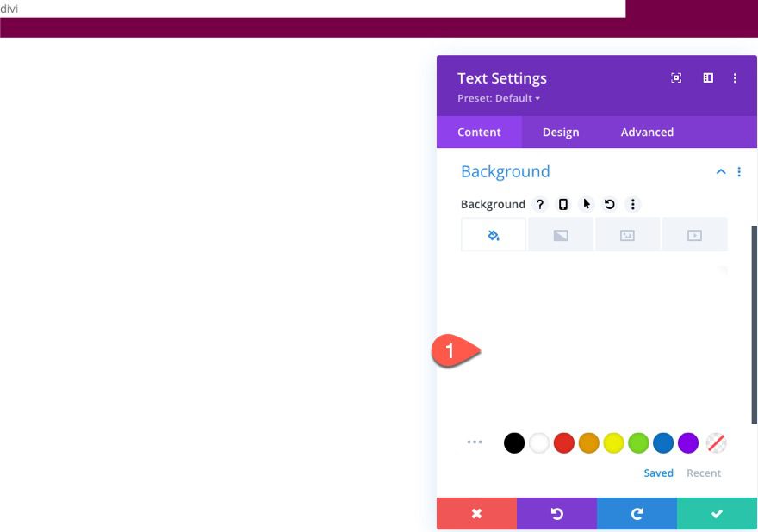Switch to the Design tab

[561, 132]
